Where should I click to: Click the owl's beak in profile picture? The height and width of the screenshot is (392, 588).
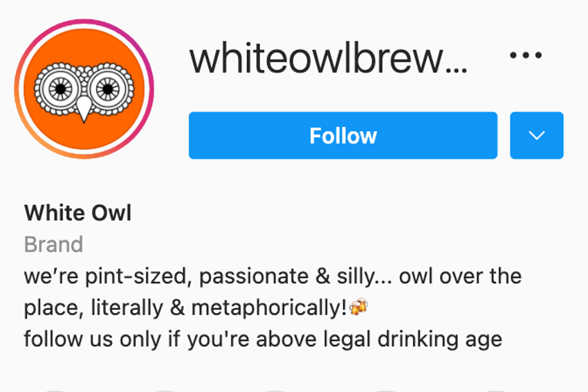pos(84,109)
